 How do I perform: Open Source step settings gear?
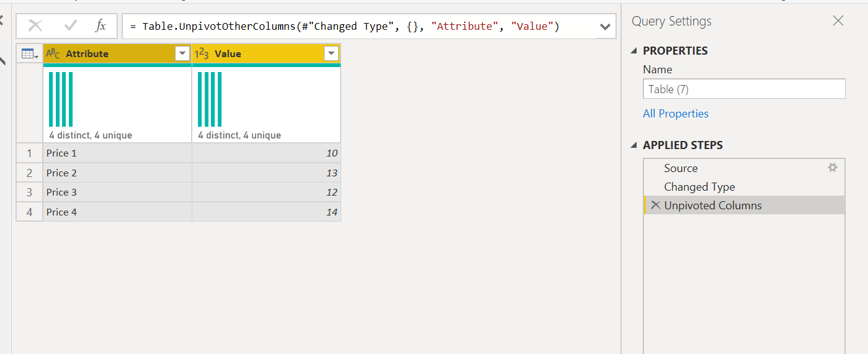(x=833, y=168)
